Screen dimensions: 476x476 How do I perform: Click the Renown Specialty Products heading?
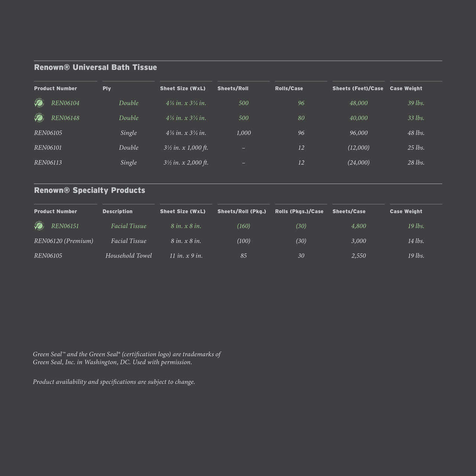tap(90, 190)
